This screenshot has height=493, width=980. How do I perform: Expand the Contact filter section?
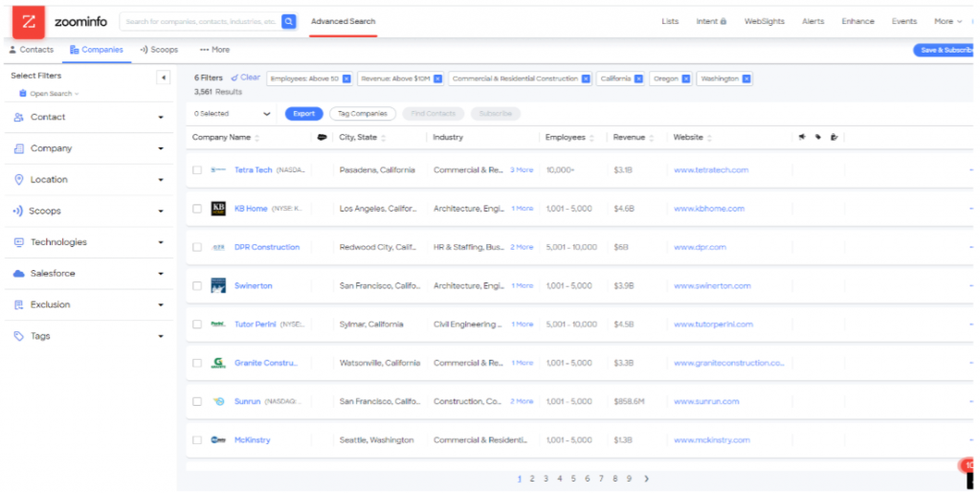[x=161, y=118]
